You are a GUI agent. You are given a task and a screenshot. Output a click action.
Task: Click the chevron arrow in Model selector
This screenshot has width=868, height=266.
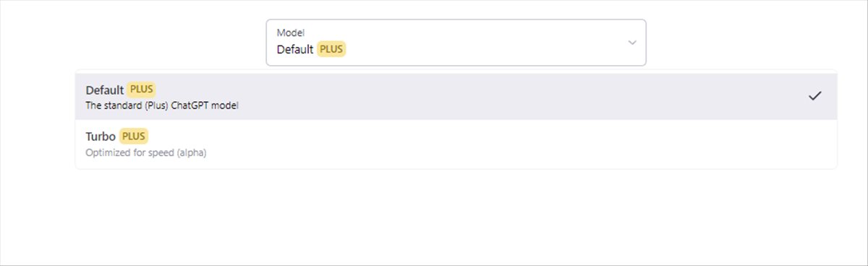coord(632,43)
